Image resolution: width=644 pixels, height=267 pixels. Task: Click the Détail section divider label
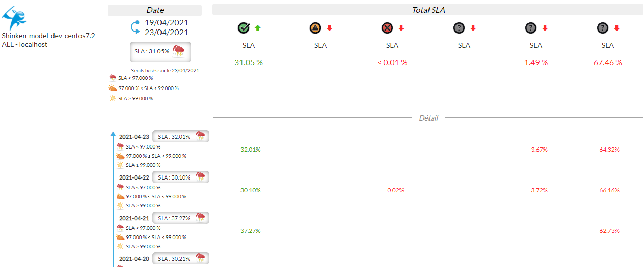pos(428,118)
